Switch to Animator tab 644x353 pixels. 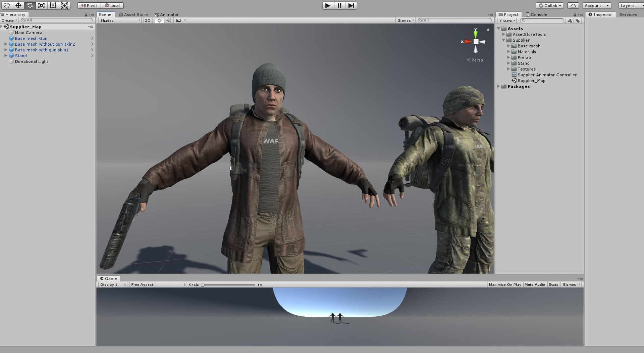(x=167, y=14)
